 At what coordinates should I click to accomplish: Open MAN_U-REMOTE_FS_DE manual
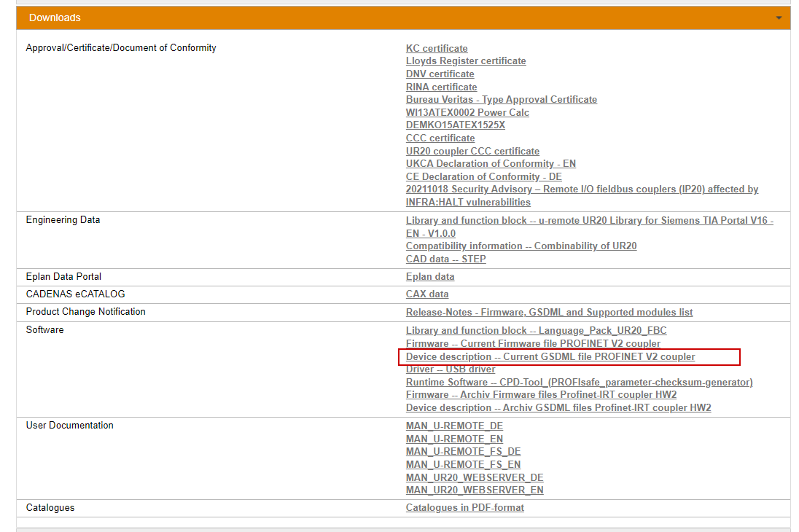(x=463, y=452)
